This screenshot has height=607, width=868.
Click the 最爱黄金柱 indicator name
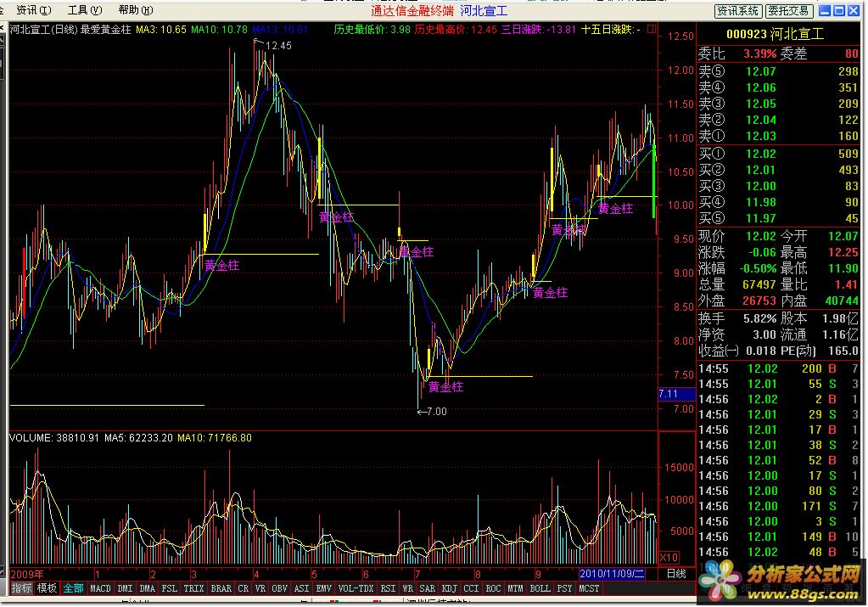[x=106, y=30]
